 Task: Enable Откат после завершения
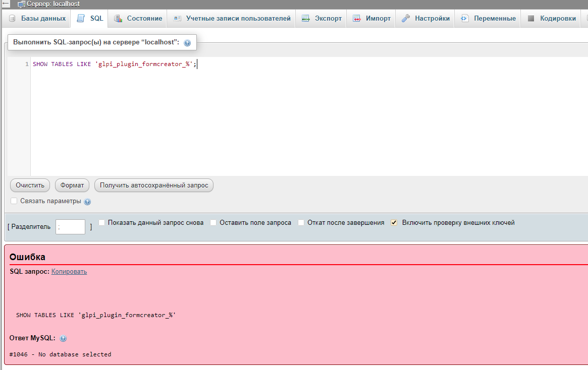point(301,222)
